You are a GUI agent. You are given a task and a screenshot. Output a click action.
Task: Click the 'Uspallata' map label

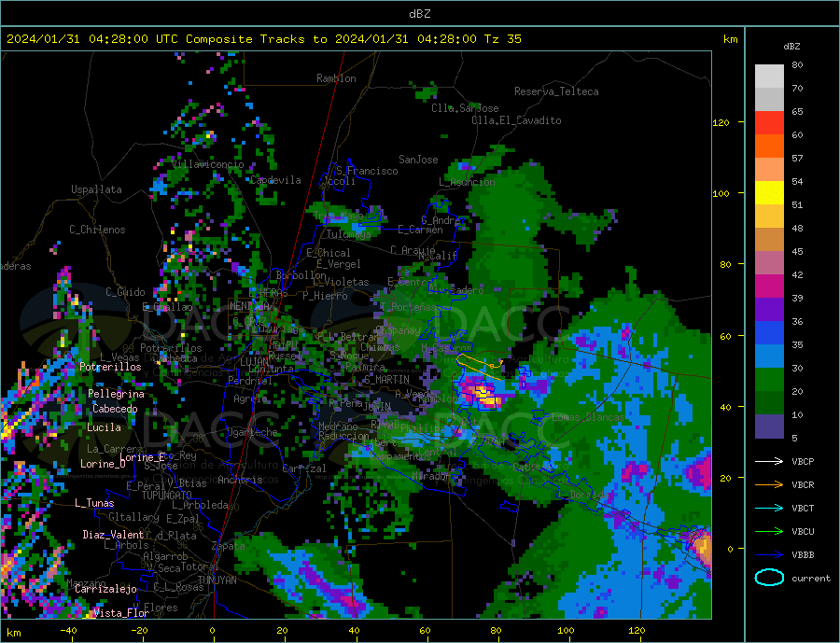coord(96,189)
